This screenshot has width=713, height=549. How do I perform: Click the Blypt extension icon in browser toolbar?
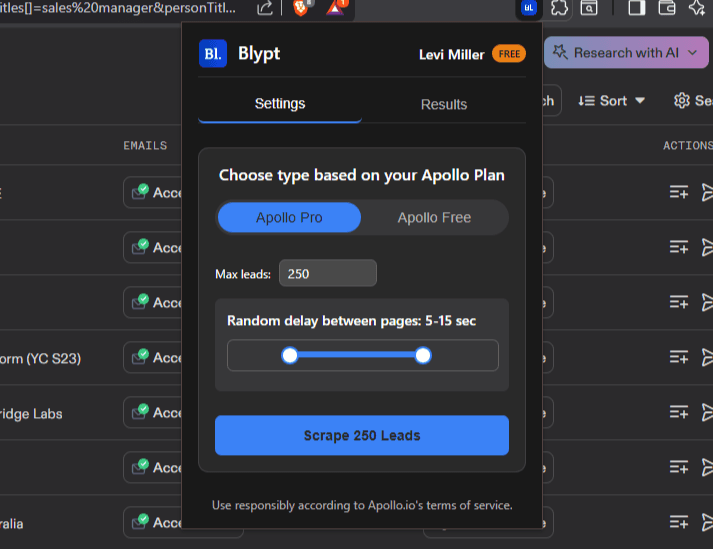[x=528, y=8]
